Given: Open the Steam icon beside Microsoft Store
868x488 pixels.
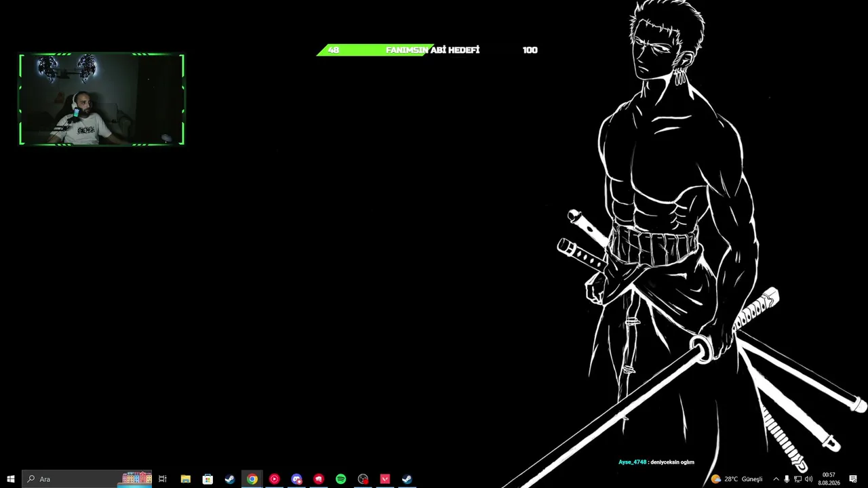Looking at the screenshot, I should pos(230,479).
